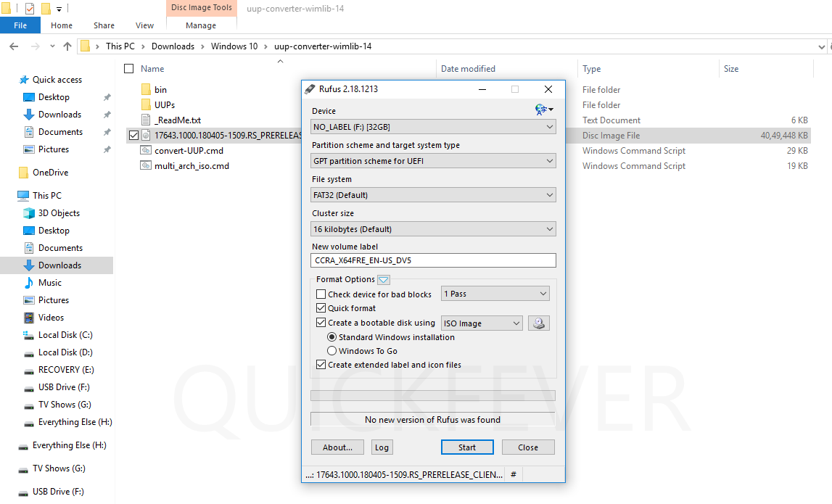Open bad blocks 1 Pass dropdown
Screen dimensions: 832x504
pyautogui.click(x=495, y=294)
